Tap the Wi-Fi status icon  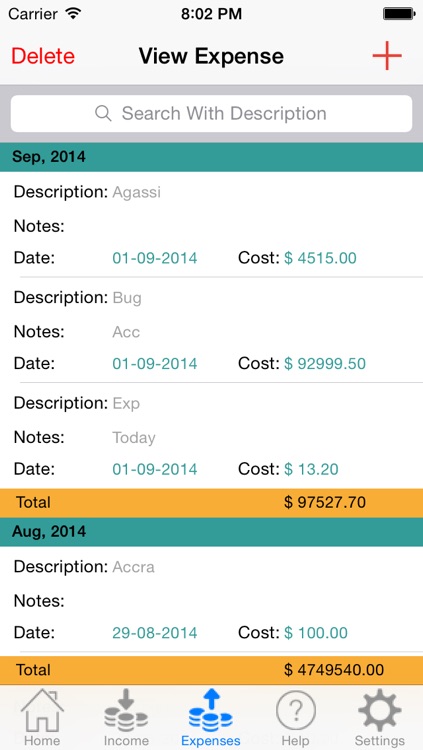(73, 13)
